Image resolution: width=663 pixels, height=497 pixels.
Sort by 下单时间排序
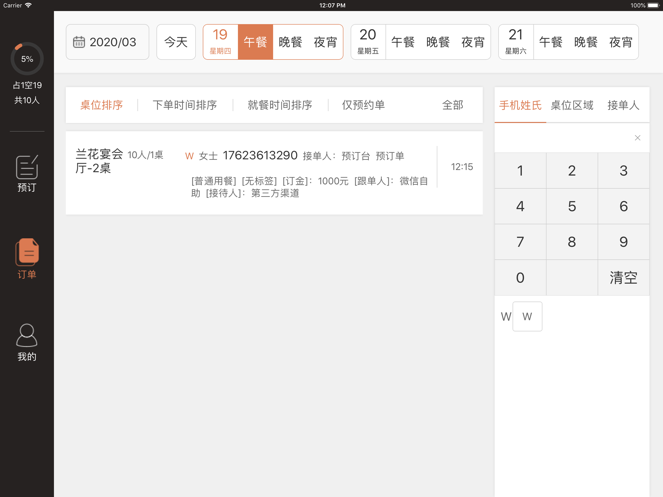pyautogui.click(x=185, y=105)
